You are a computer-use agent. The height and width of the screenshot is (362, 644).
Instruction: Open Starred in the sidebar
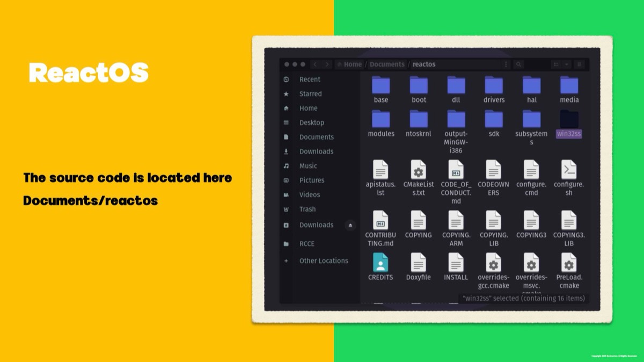(x=310, y=94)
